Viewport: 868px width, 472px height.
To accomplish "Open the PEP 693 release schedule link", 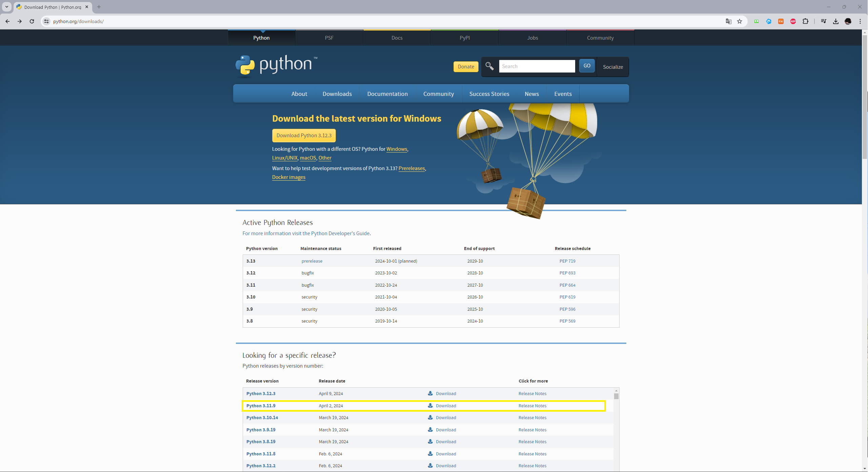I will 567,273.
